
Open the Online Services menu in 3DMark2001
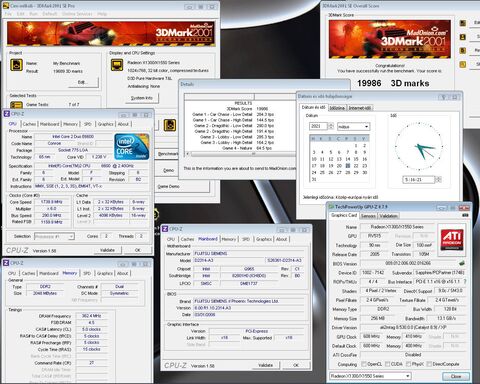(77, 14)
